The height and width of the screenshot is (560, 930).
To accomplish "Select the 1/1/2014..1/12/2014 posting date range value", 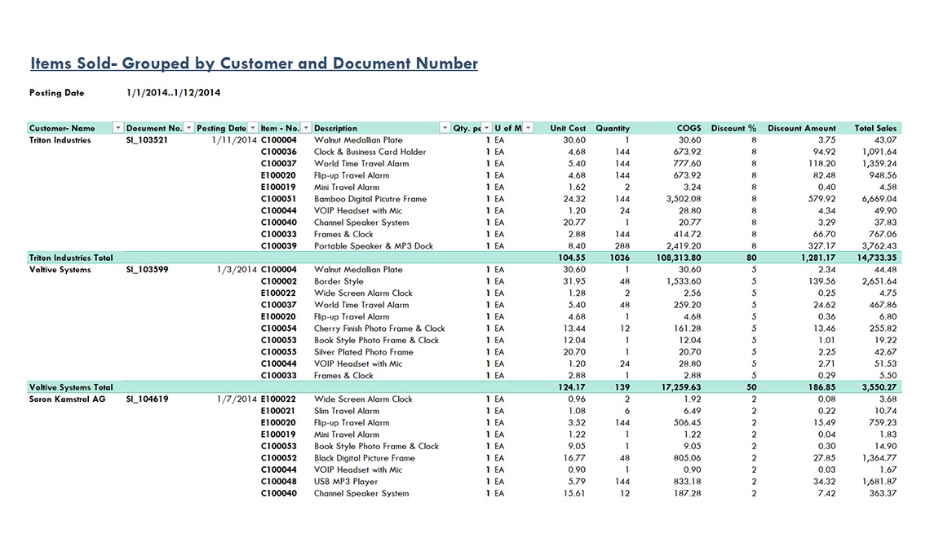I will pyautogui.click(x=173, y=92).
